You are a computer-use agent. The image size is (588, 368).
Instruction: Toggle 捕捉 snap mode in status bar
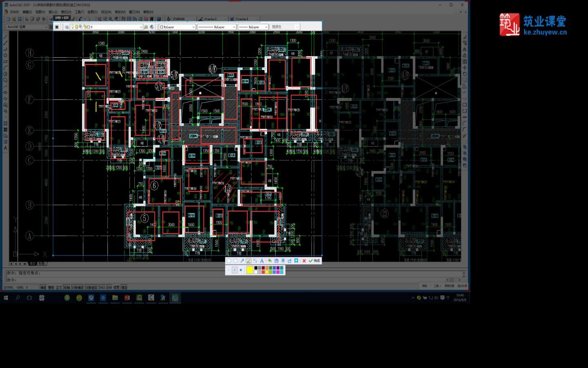(x=43, y=287)
